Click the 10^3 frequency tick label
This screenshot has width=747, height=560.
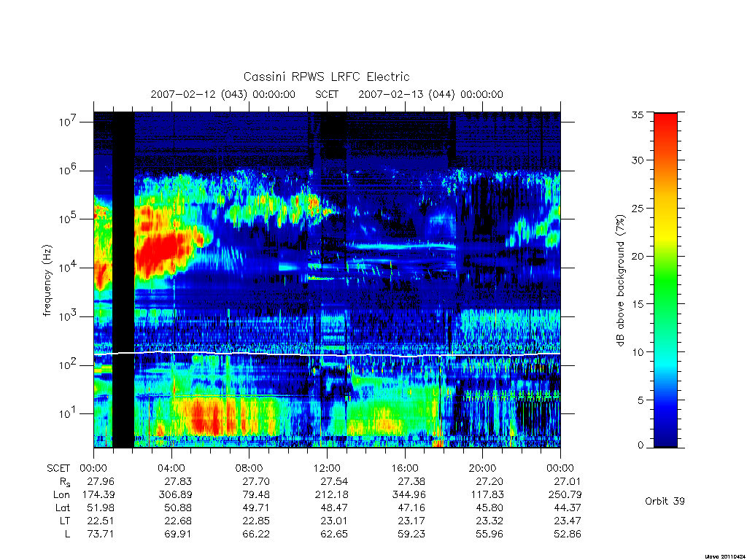coord(68,316)
